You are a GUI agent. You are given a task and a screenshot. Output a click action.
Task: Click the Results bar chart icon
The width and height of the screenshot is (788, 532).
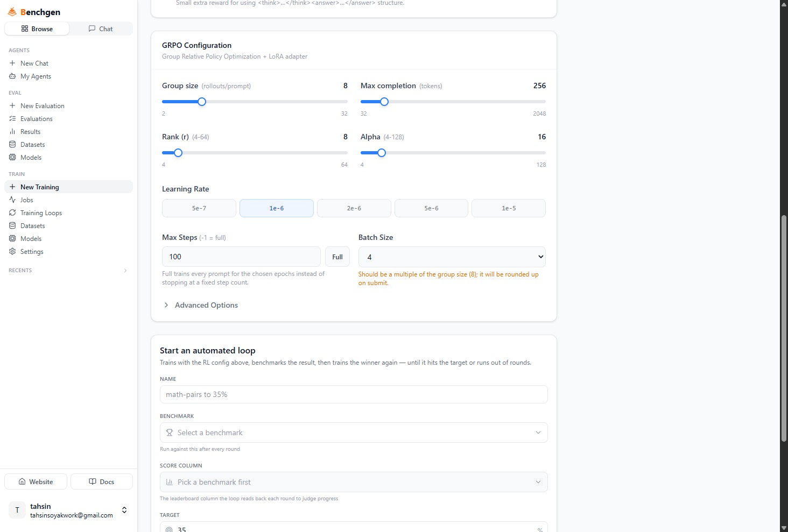[12, 131]
